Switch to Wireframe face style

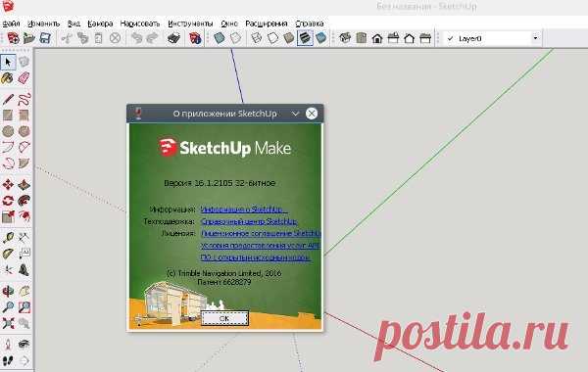click(x=257, y=38)
